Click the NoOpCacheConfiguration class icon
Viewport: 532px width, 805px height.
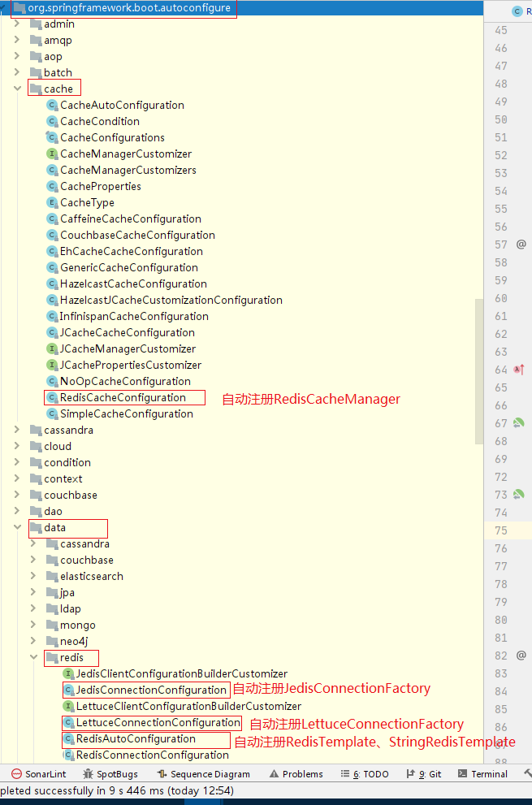tap(52, 381)
